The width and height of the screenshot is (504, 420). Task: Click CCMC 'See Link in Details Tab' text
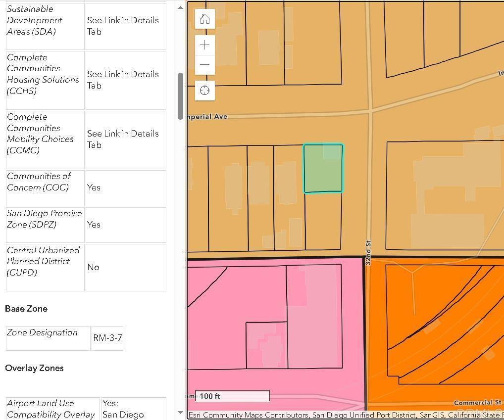click(x=123, y=139)
